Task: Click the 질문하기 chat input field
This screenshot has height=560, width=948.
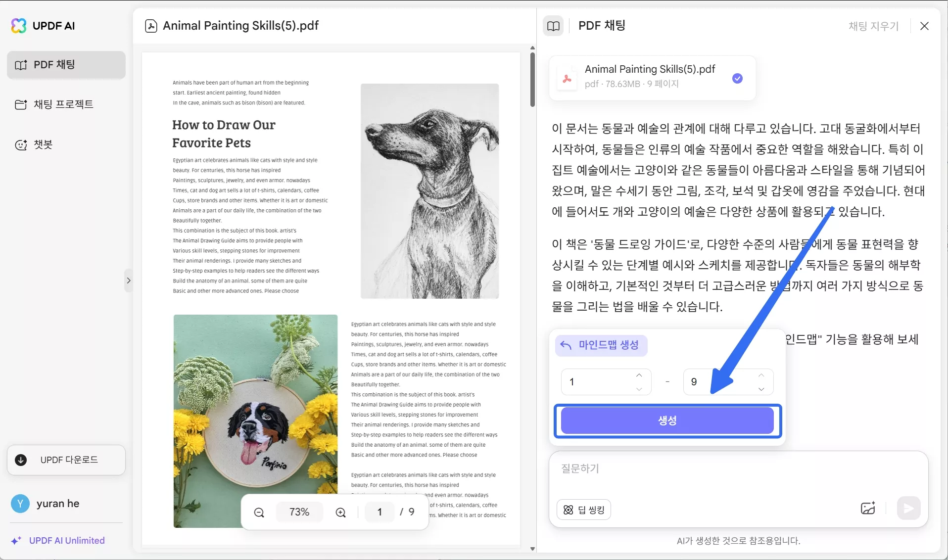Action: (x=738, y=469)
